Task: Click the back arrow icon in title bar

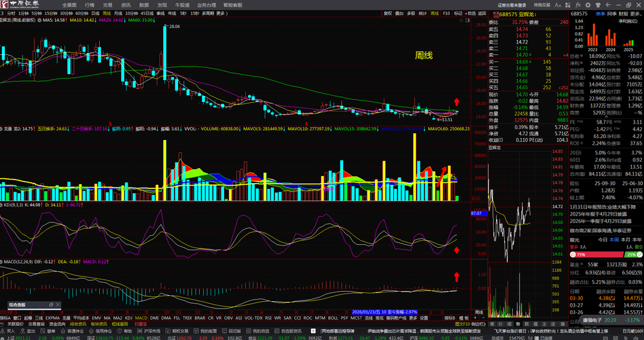Action: (x=608, y=5)
